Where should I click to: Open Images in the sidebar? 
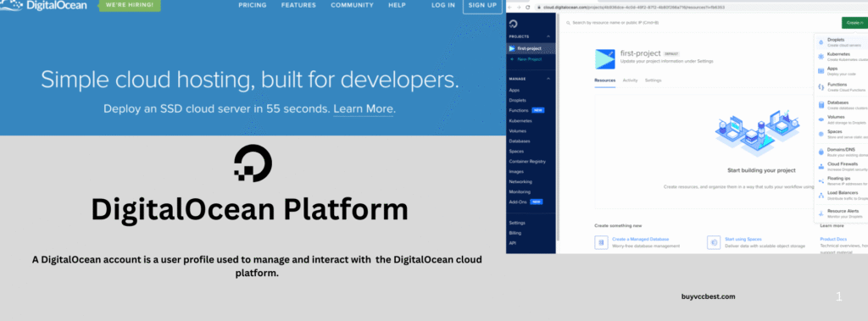point(516,172)
